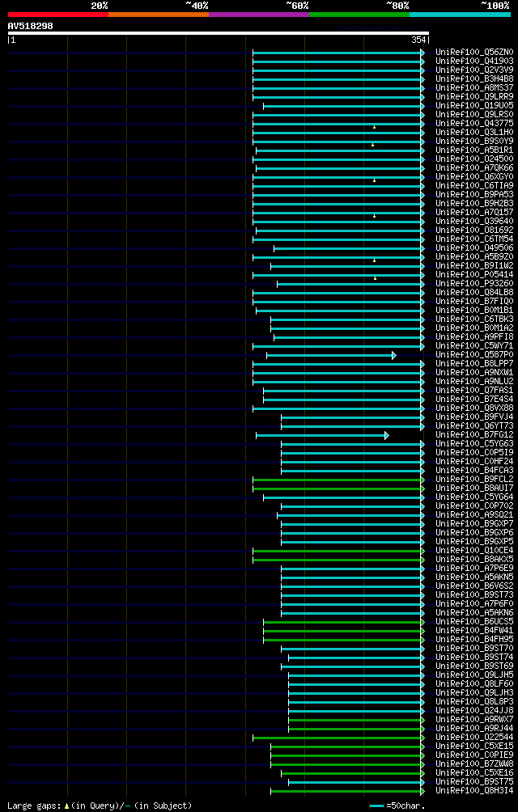
Task: Select the UniRef100_C5WY71 label
Action: tap(474, 345)
